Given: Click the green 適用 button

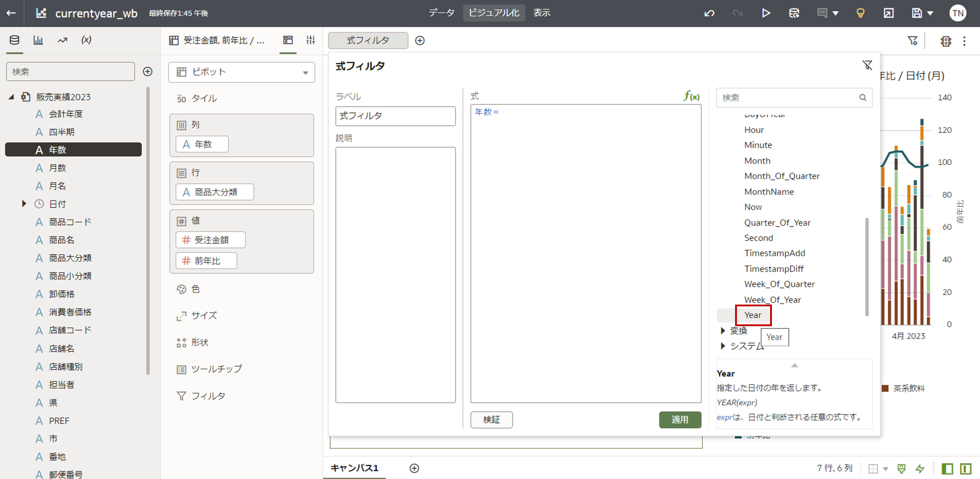Looking at the screenshot, I should [680, 420].
